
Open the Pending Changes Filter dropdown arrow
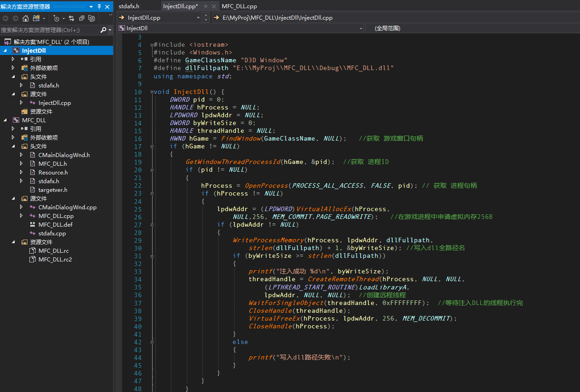tap(63, 18)
